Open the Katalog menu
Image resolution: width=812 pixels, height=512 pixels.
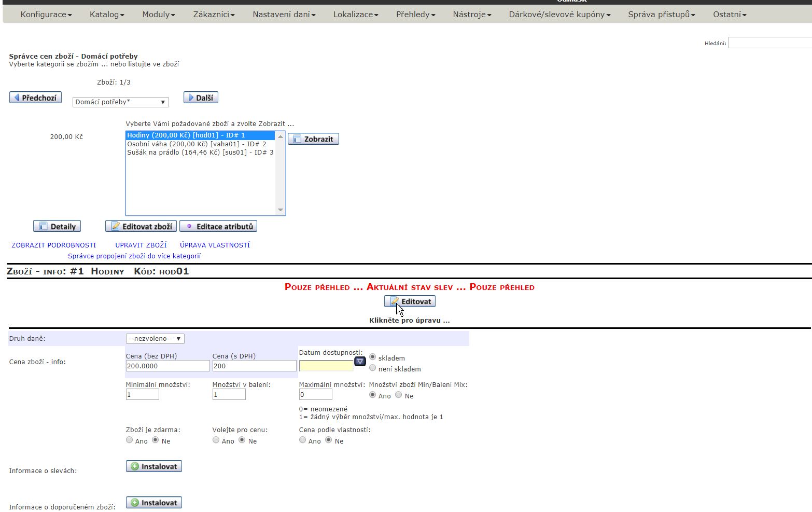click(x=106, y=15)
